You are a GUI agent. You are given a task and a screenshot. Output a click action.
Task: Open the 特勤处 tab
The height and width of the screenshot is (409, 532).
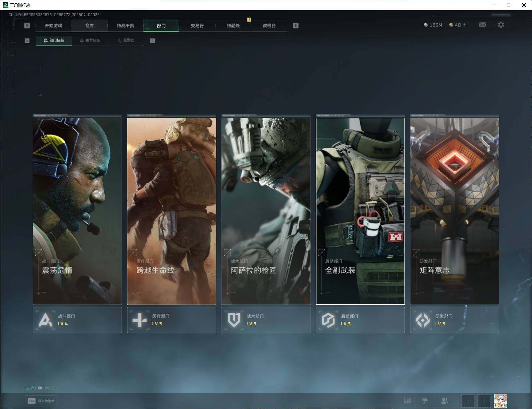(x=233, y=26)
